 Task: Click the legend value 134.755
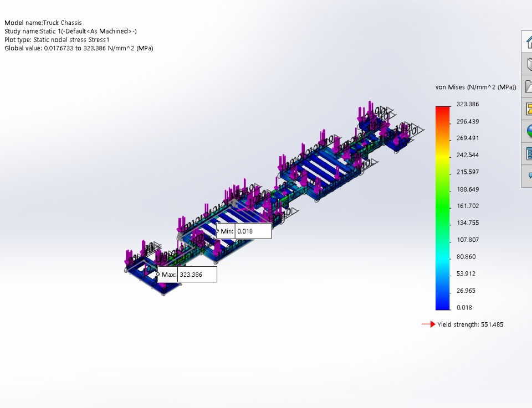468,223
